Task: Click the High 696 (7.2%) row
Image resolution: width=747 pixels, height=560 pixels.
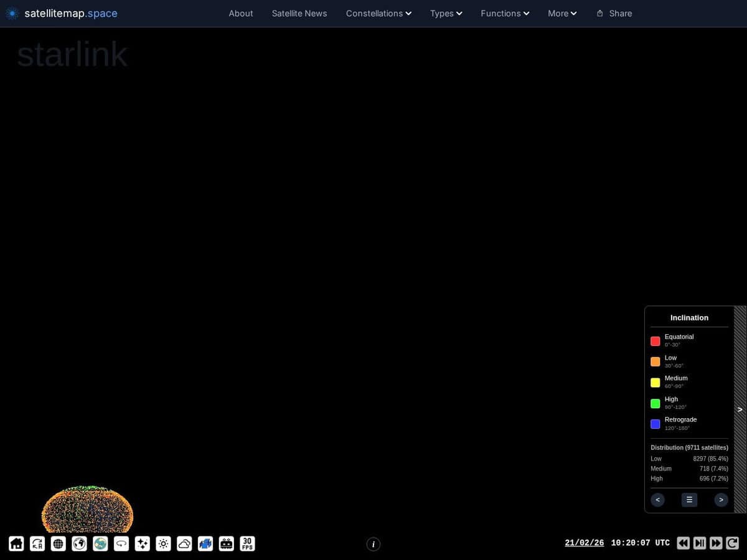Action: (x=689, y=478)
